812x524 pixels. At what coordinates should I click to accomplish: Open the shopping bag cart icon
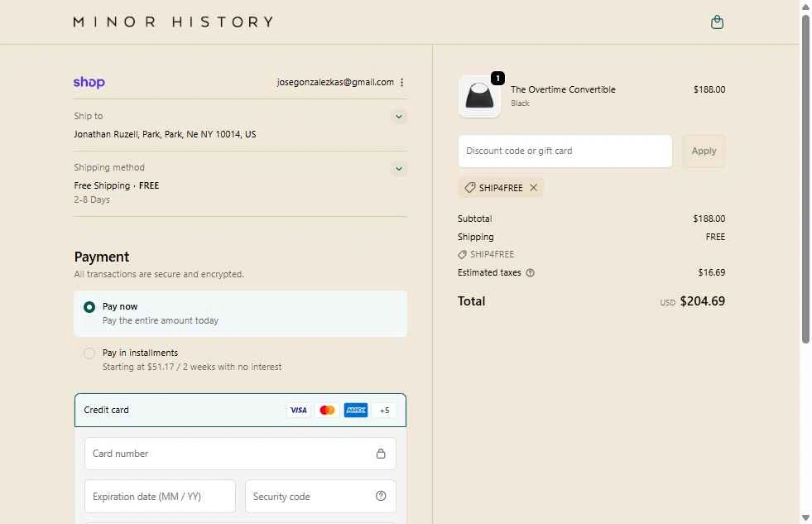pos(717,22)
